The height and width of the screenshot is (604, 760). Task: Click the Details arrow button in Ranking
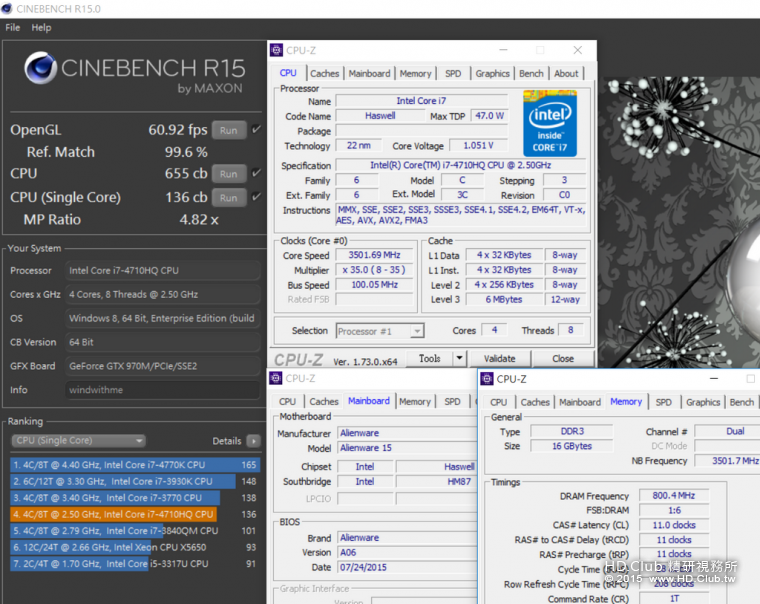pos(254,441)
